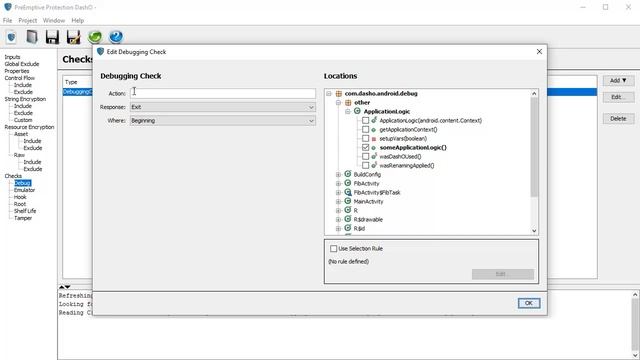Click the Locations tree vertical scrollbar thumb
This screenshot has width=640, height=360.
534,147
